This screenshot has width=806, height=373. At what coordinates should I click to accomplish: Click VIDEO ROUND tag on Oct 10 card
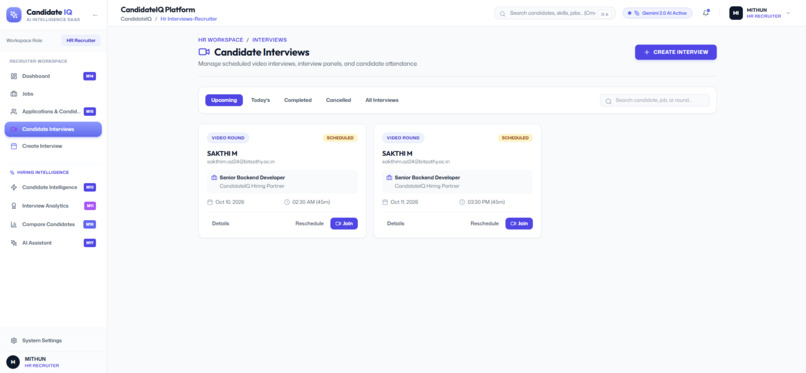(228, 138)
